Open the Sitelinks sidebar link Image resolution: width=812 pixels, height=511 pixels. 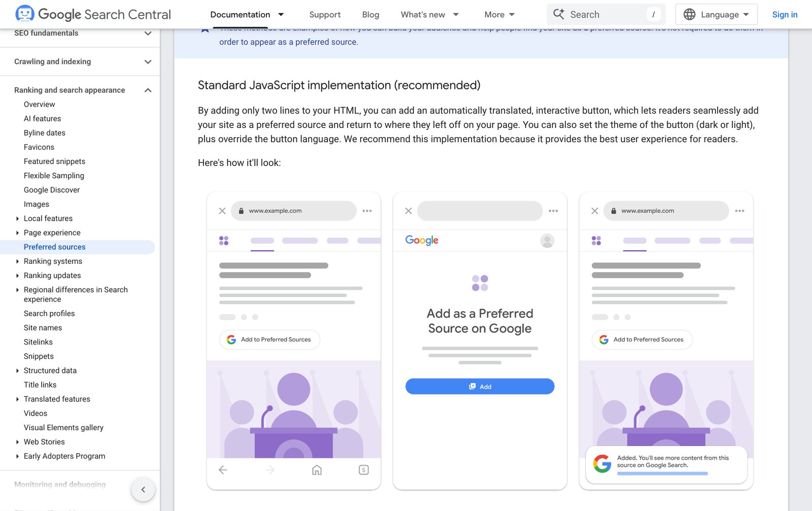coord(38,342)
